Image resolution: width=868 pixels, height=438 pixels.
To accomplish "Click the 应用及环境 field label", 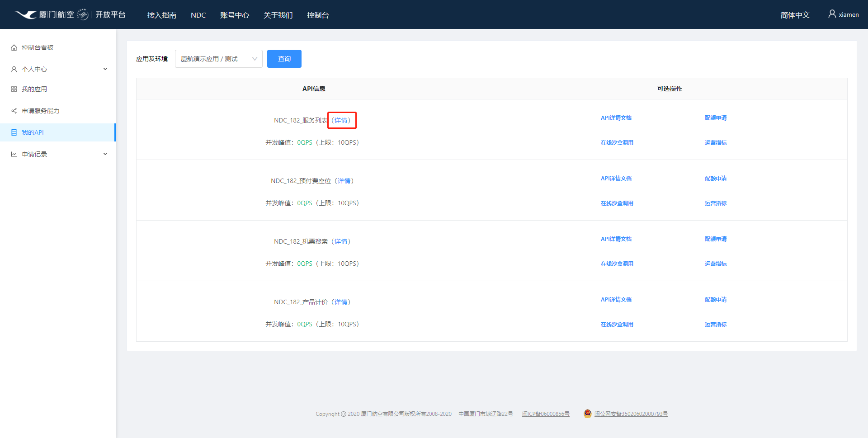I will (x=152, y=59).
